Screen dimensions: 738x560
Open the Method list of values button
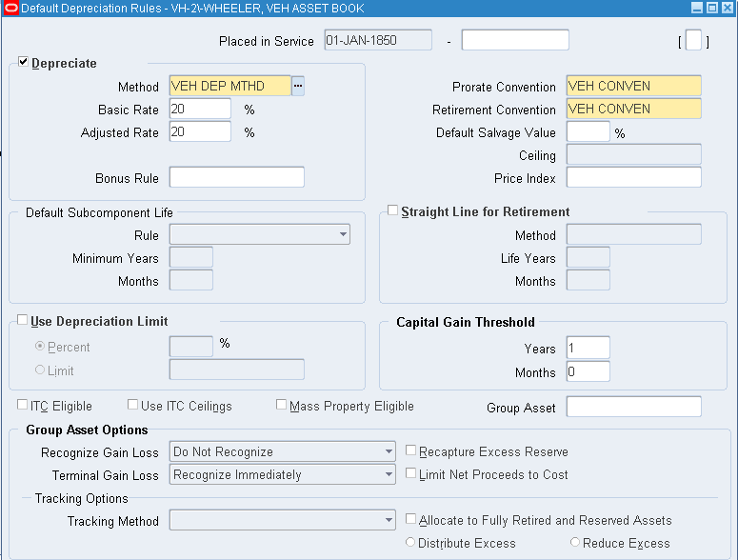(x=298, y=86)
